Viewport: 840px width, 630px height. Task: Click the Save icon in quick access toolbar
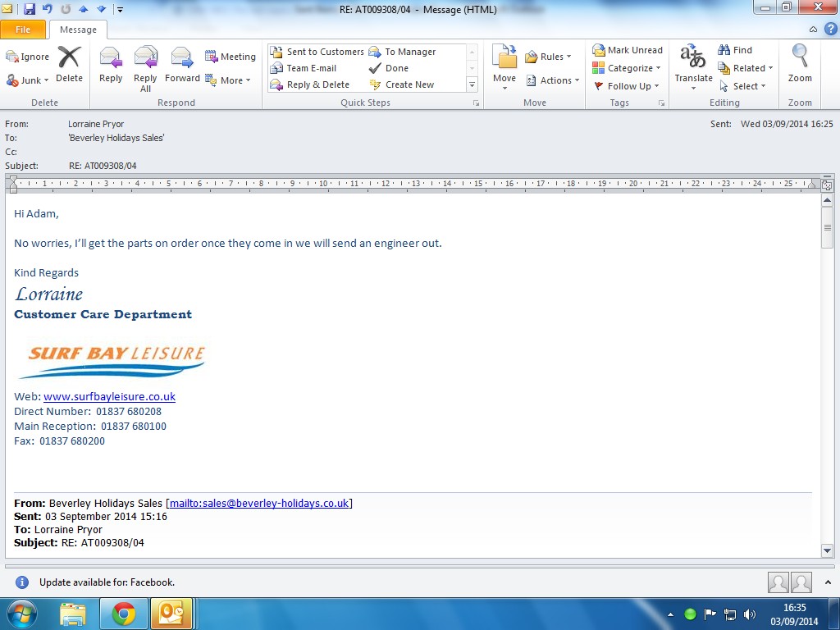[x=30, y=9]
